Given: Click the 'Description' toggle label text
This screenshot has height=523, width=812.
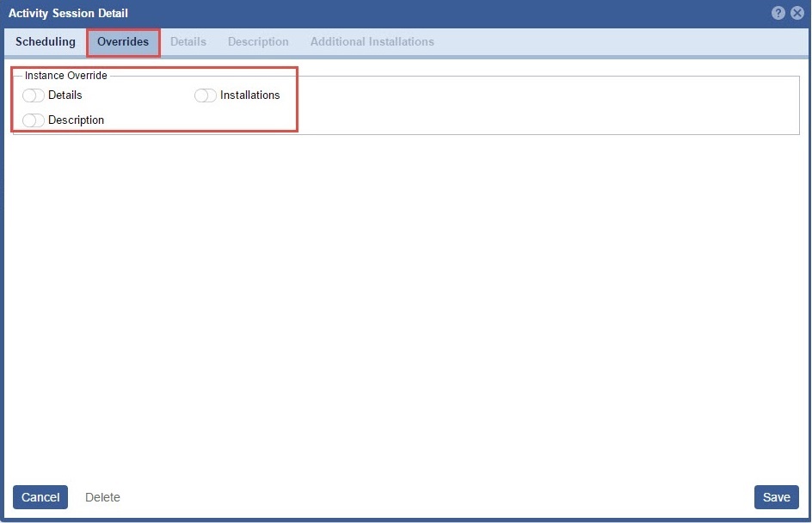Looking at the screenshot, I should (76, 120).
